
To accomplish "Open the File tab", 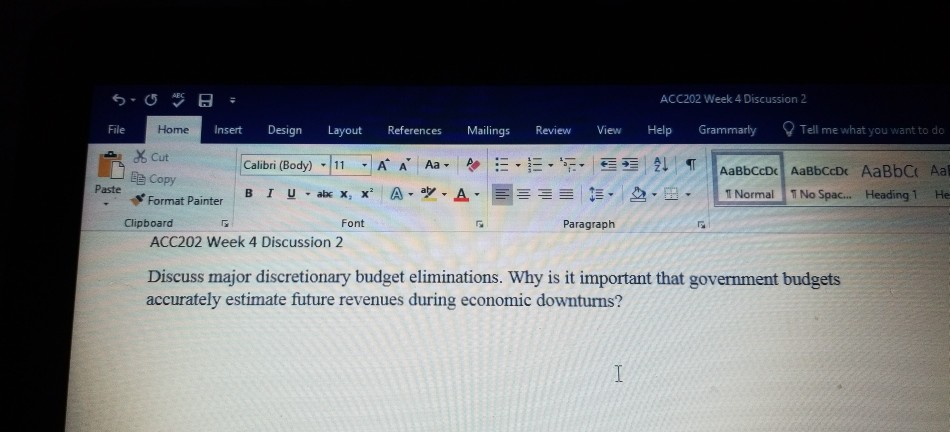I will click(116, 130).
